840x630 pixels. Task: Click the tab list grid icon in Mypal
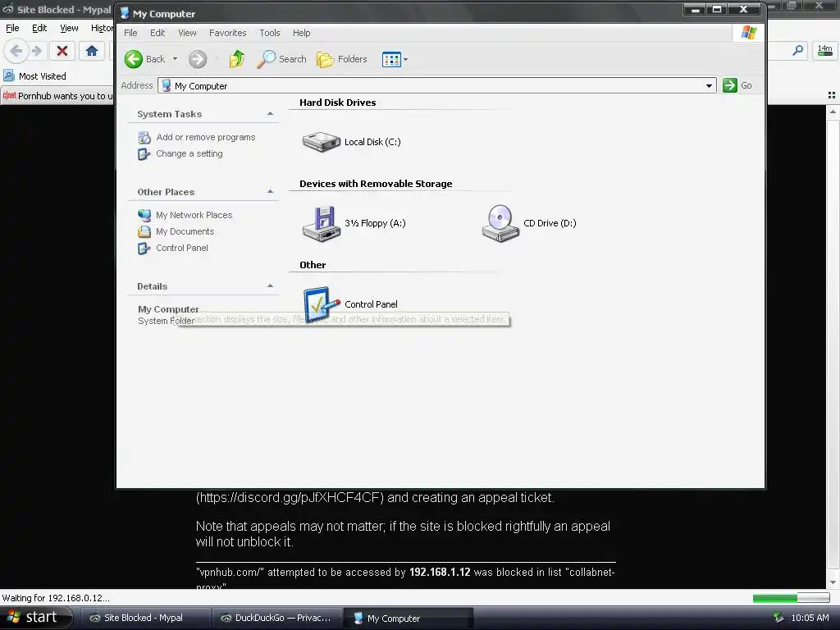(832, 95)
